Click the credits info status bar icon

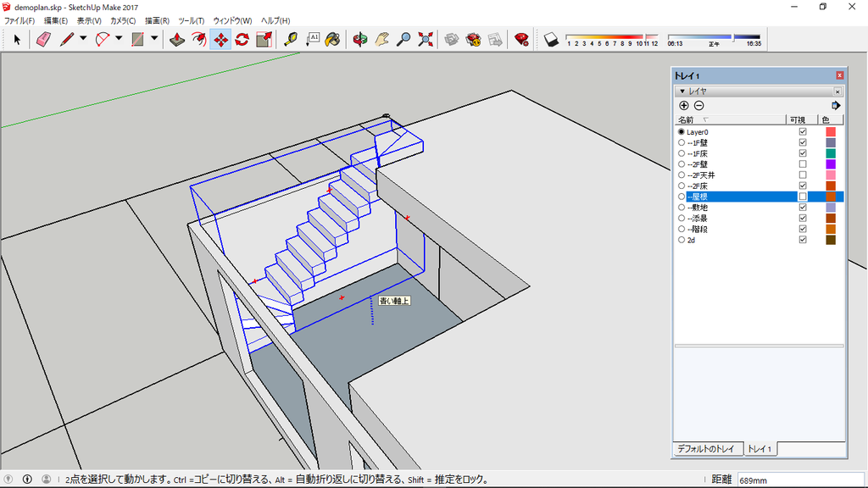(27, 480)
